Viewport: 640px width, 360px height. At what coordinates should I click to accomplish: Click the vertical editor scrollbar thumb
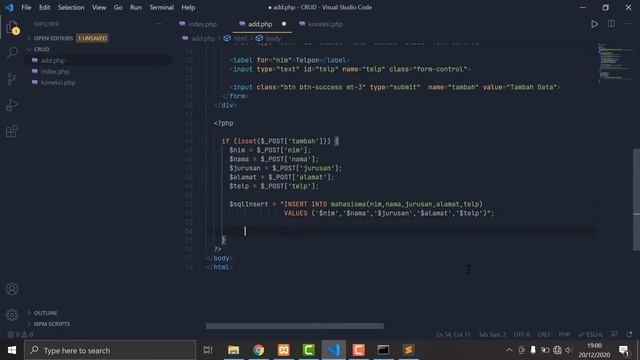pos(636,200)
